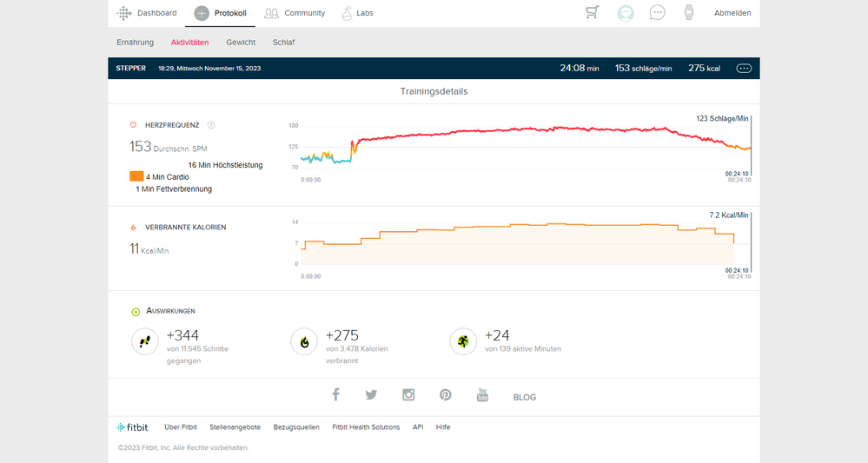The image size is (868, 463).
Task: Click the STEPPER activity title
Action: click(130, 68)
